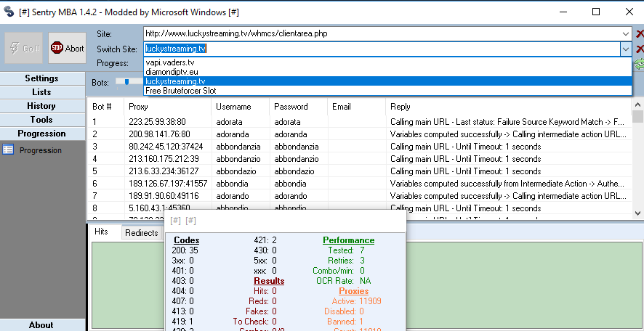The width and height of the screenshot is (644, 331).
Task: Click the green refresh icon beside Progress
Action: click(640, 64)
